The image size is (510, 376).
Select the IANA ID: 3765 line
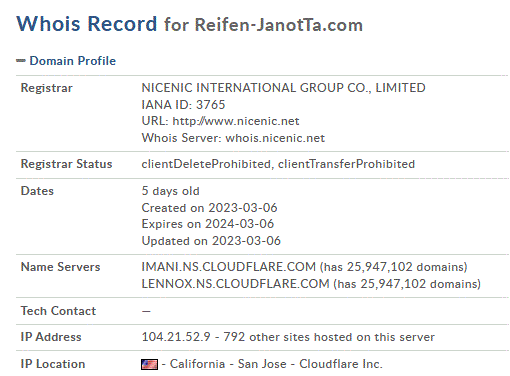(183, 105)
